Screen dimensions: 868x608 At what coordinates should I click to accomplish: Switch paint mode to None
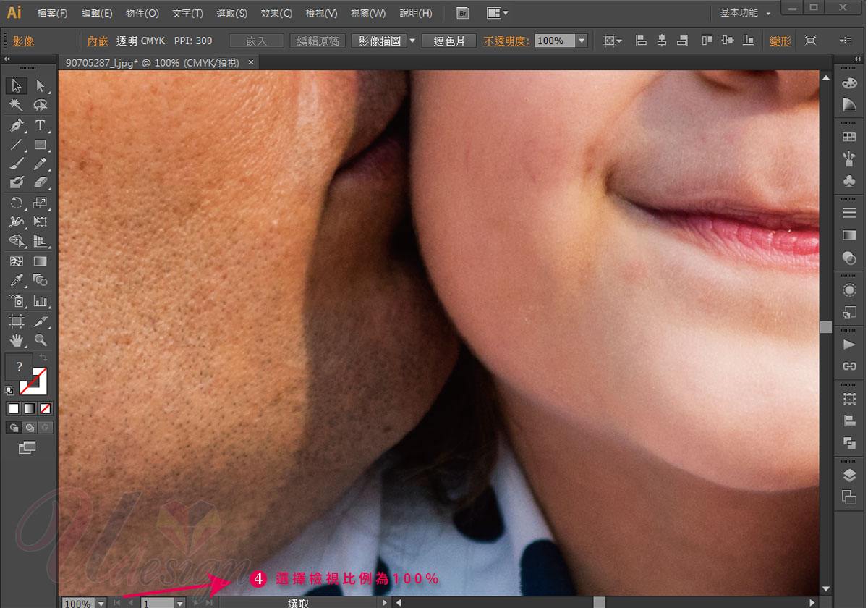point(45,409)
